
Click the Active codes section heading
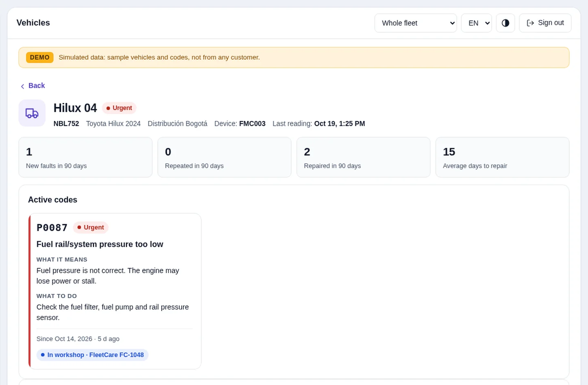click(53, 200)
